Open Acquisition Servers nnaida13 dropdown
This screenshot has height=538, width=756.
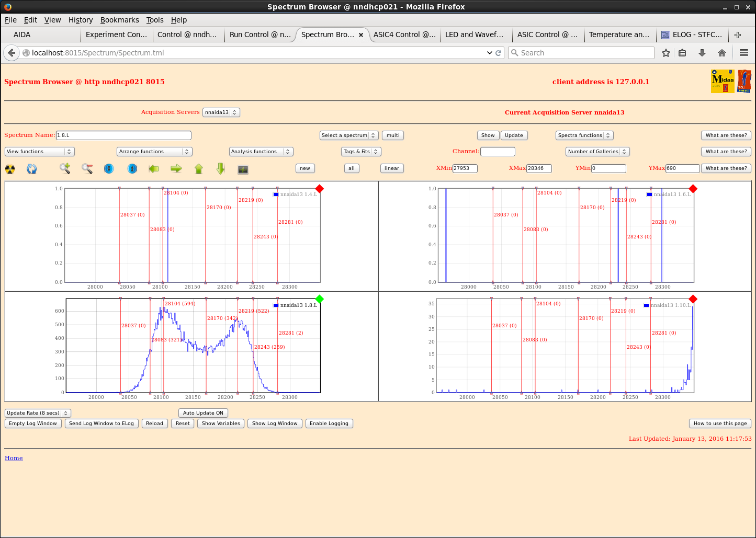221,112
